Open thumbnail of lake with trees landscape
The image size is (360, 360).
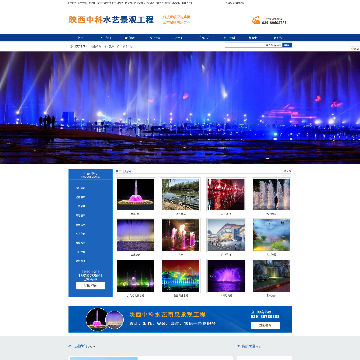(x=180, y=194)
